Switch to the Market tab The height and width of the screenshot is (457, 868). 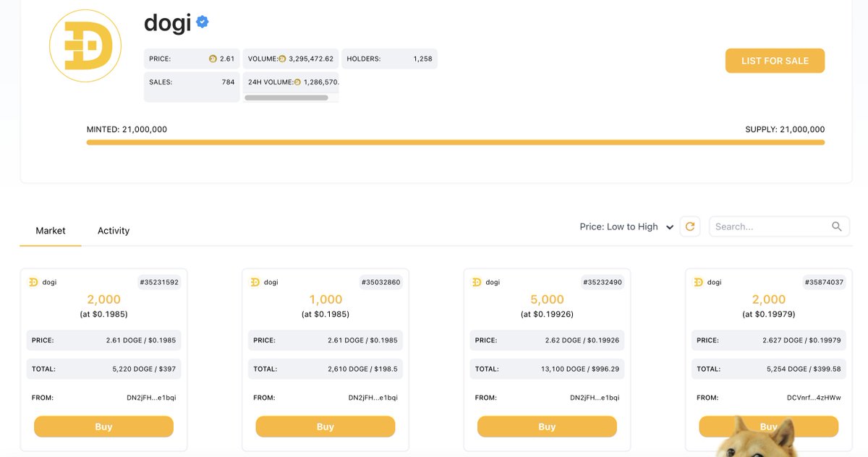click(x=51, y=231)
